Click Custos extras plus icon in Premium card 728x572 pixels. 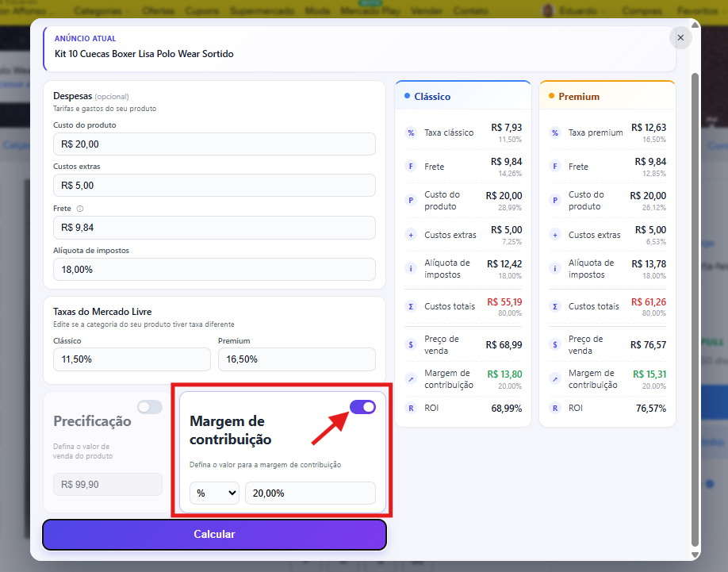(x=555, y=235)
